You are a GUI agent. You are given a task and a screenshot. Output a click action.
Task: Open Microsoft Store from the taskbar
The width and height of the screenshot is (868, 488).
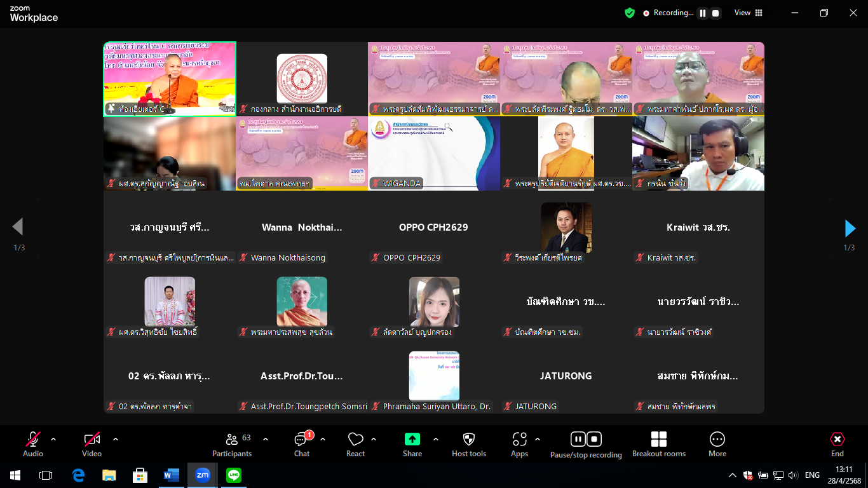point(140,475)
